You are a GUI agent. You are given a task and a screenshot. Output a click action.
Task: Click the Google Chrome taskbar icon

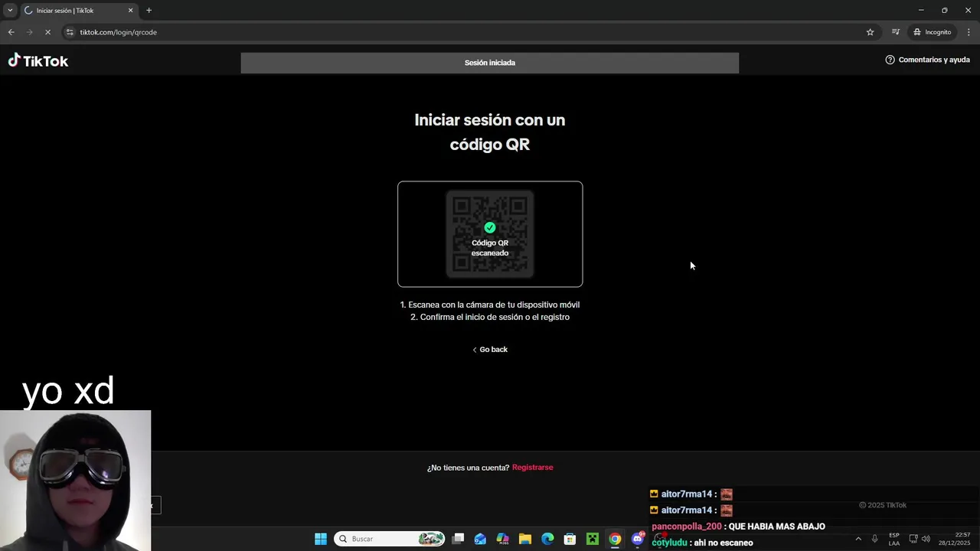(615, 539)
